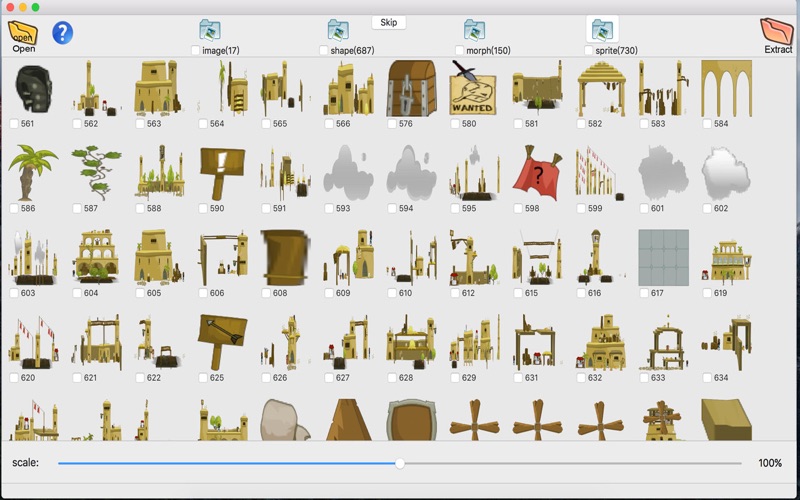Image resolution: width=800 pixels, height=500 pixels.
Task: Select the dark gray smoke sprite 601
Action: point(663,172)
